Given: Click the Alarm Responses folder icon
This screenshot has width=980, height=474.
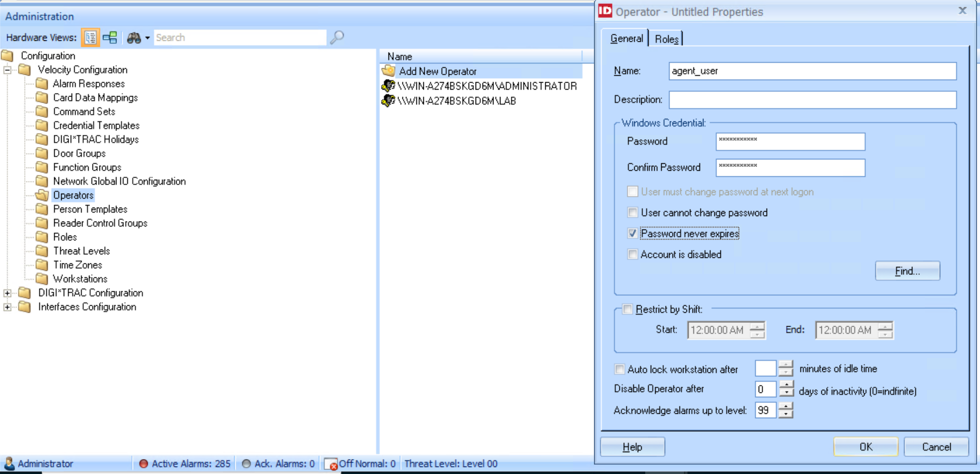Looking at the screenshot, I should click(x=42, y=83).
